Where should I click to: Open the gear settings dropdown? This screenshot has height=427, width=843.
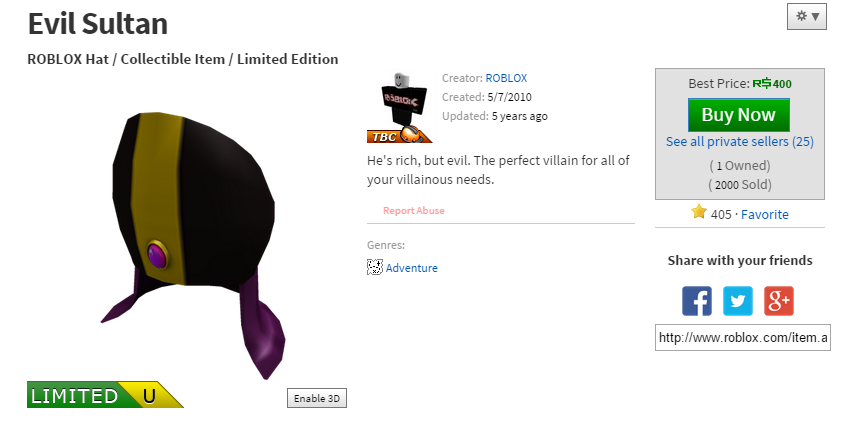[x=806, y=17]
